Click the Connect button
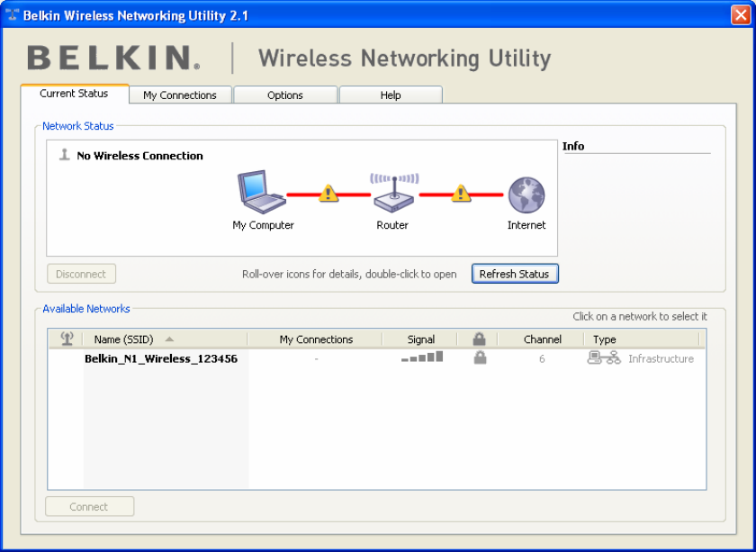Screen dimensions: 756x552 89,507
